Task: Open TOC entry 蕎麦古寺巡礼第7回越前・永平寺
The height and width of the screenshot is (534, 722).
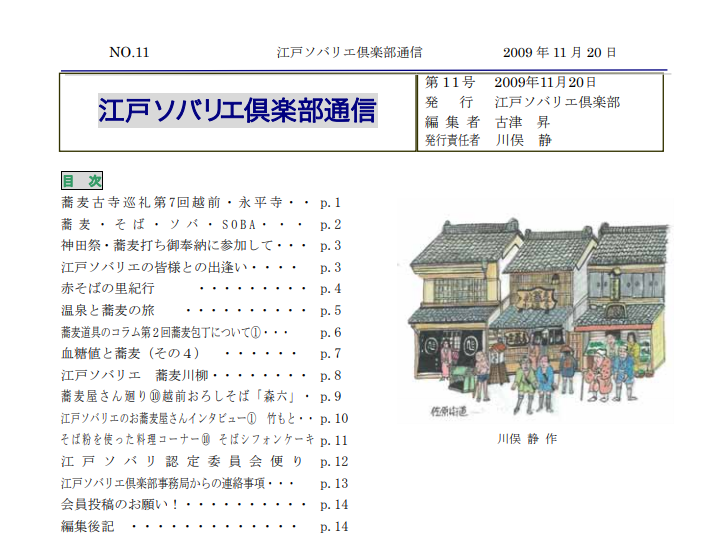Action: tap(200, 203)
